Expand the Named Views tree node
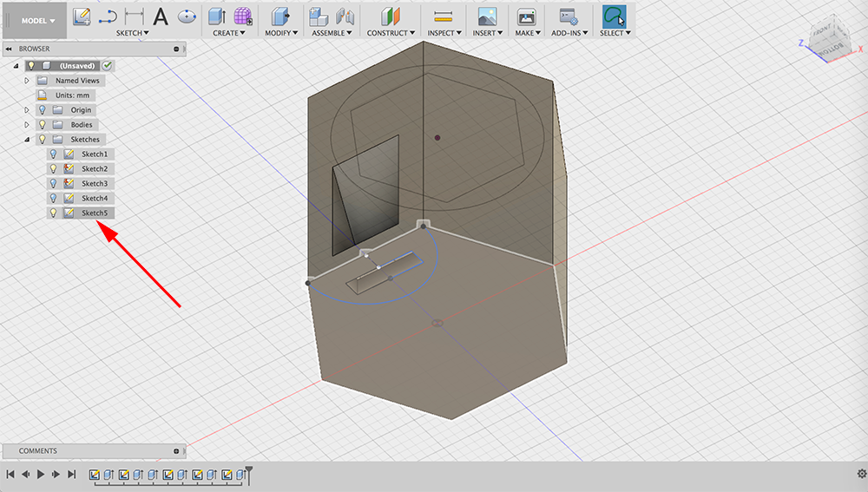868x492 pixels. coord(27,80)
